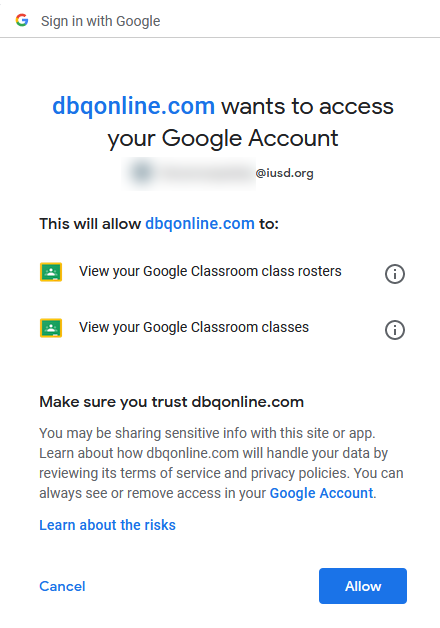This screenshot has width=440, height=628.
Task: Click the 'This will allow' label text
Action: click(x=90, y=223)
